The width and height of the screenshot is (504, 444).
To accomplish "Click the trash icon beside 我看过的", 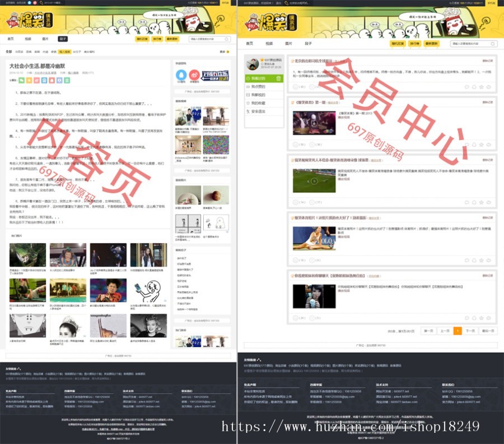I will 278,78.
